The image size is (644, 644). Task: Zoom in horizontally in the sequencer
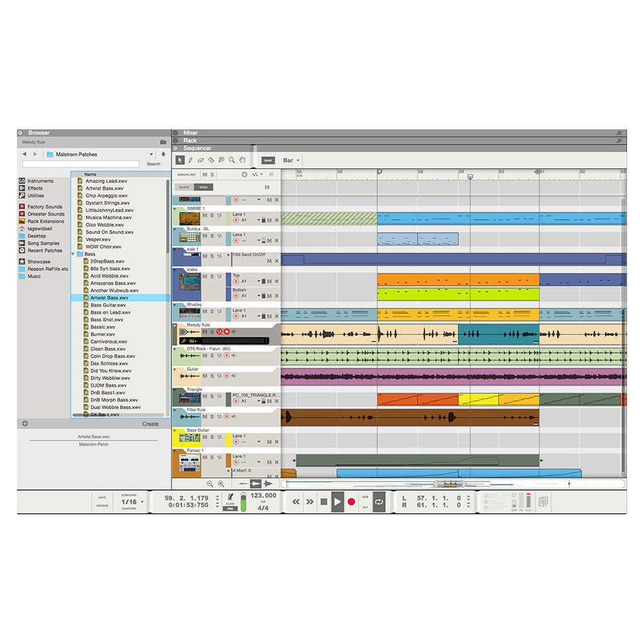tap(221, 484)
